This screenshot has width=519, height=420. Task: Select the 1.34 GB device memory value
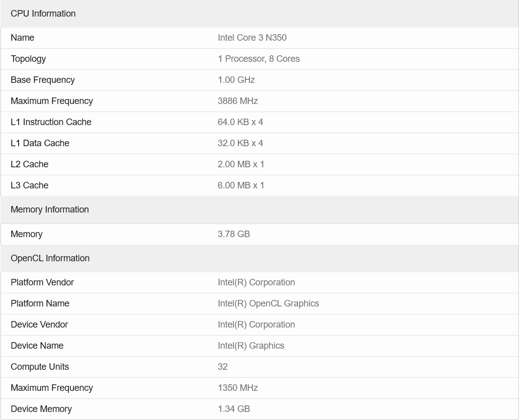[234, 409]
